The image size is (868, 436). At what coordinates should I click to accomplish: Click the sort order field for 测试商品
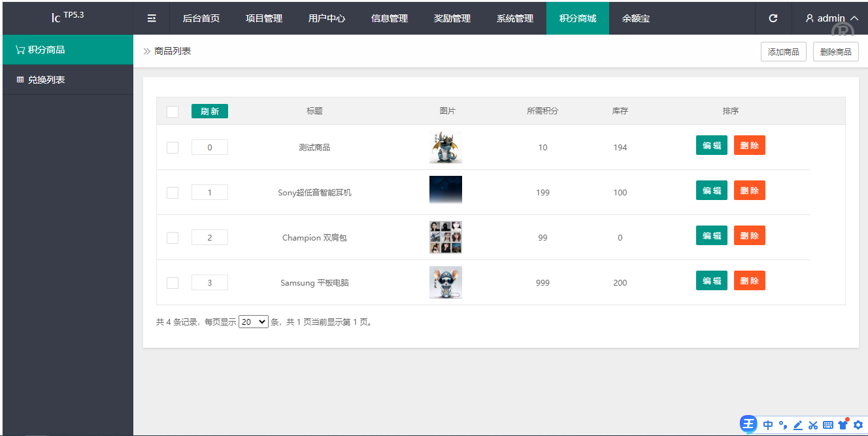click(210, 148)
